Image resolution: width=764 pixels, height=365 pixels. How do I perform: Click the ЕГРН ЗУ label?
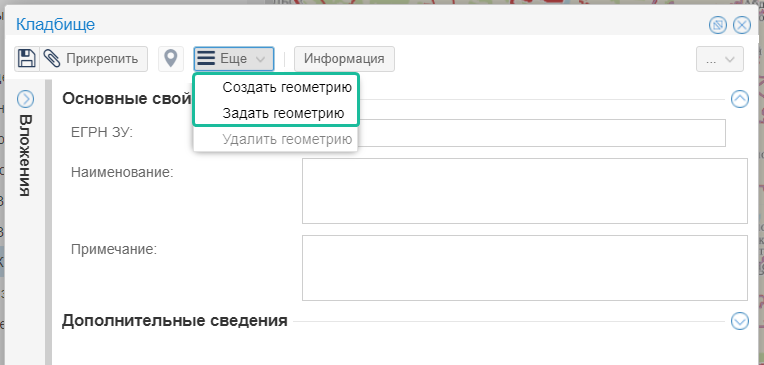102,132
